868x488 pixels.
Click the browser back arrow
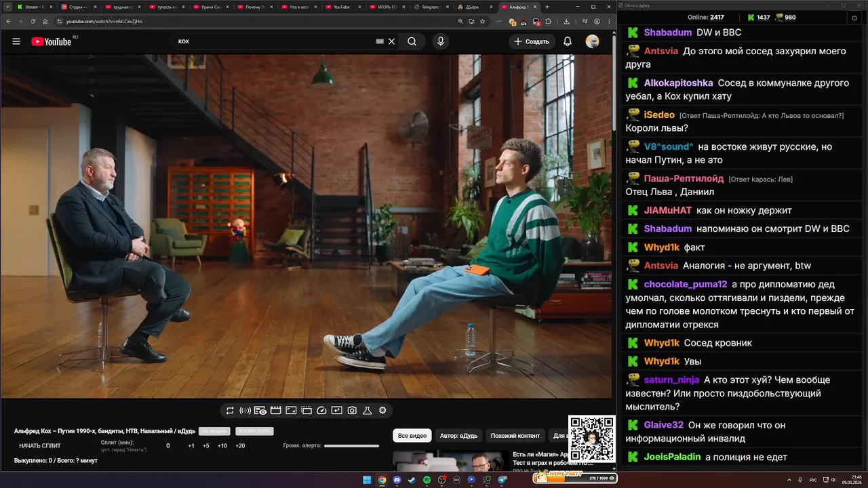pos(7,21)
